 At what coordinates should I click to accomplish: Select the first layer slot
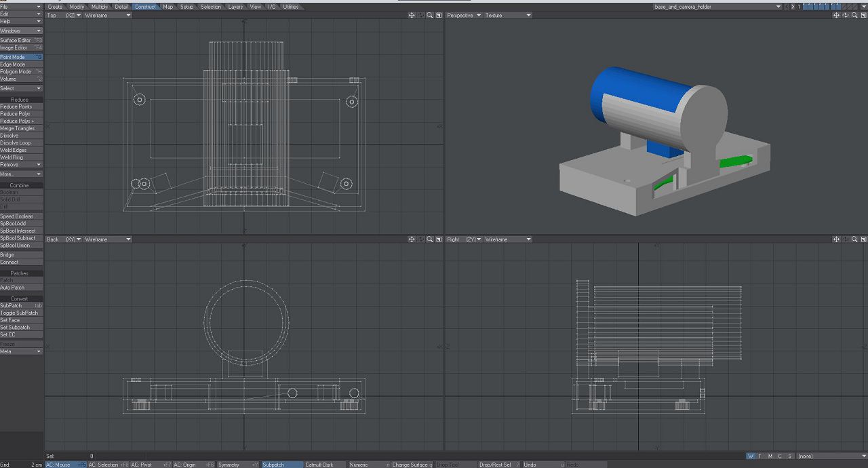(x=806, y=7)
